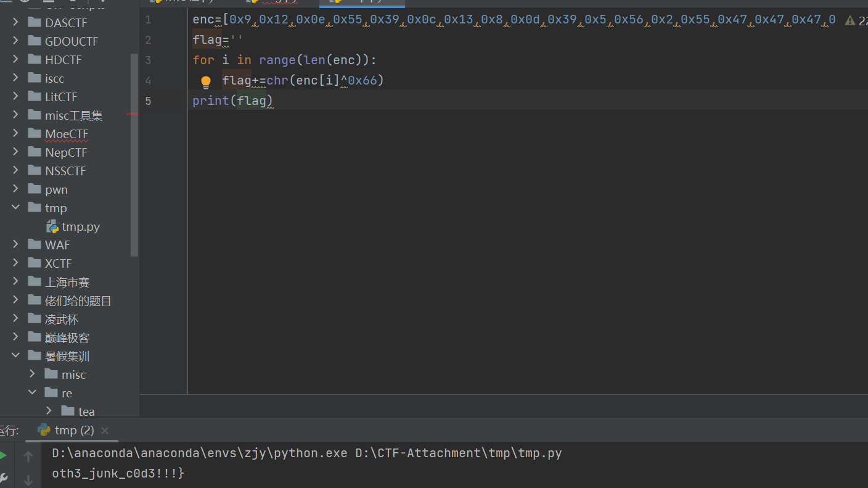Viewport: 868px width, 488px height.
Task: Expand the tea folder
Action: tap(49, 411)
